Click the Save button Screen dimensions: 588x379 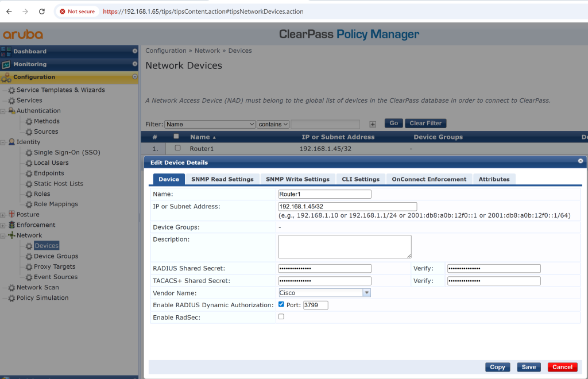tap(528, 367)
